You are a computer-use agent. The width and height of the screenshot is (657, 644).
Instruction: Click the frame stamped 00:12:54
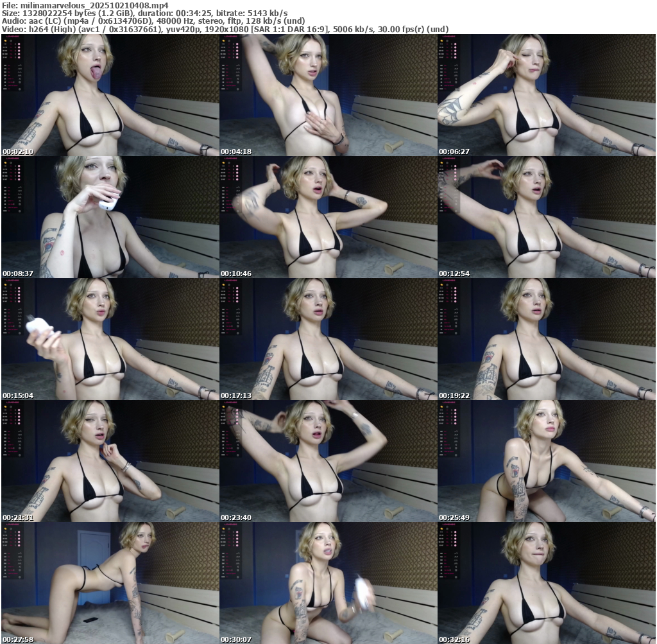coord(546,217)
